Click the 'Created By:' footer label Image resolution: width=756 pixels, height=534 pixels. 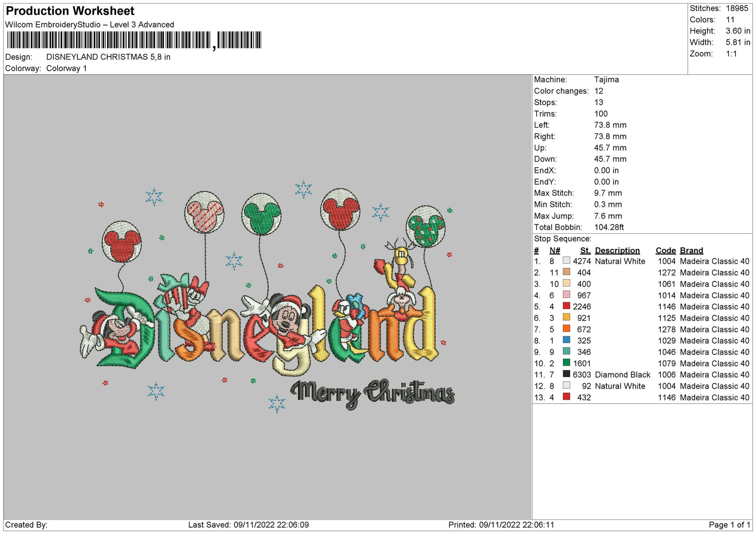[26, 525]
